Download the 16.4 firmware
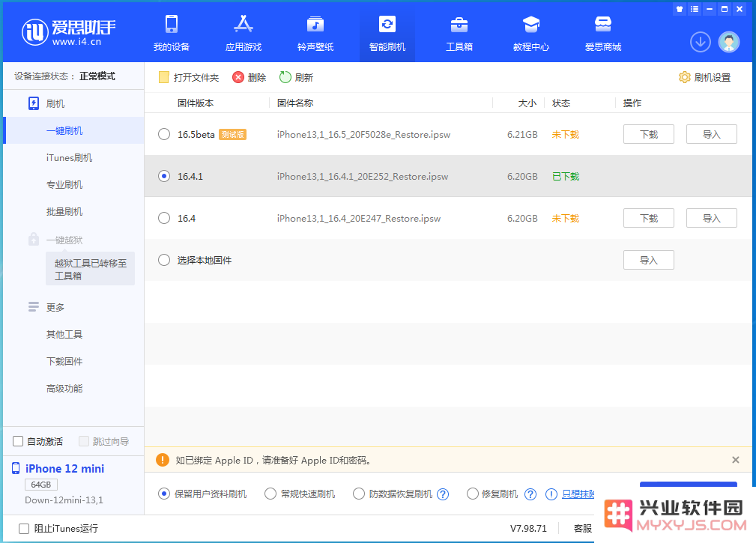Screen dimensions: 756x543 (x=649, y=218)
